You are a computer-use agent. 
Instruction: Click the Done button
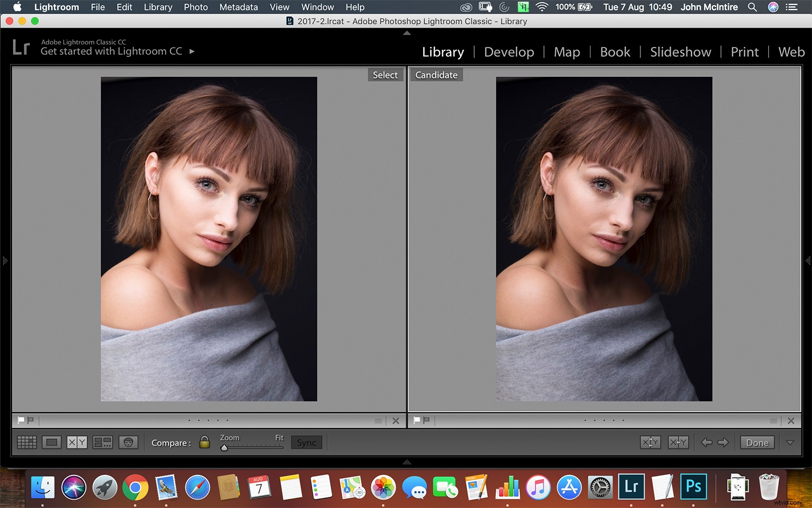coord(757,442)
